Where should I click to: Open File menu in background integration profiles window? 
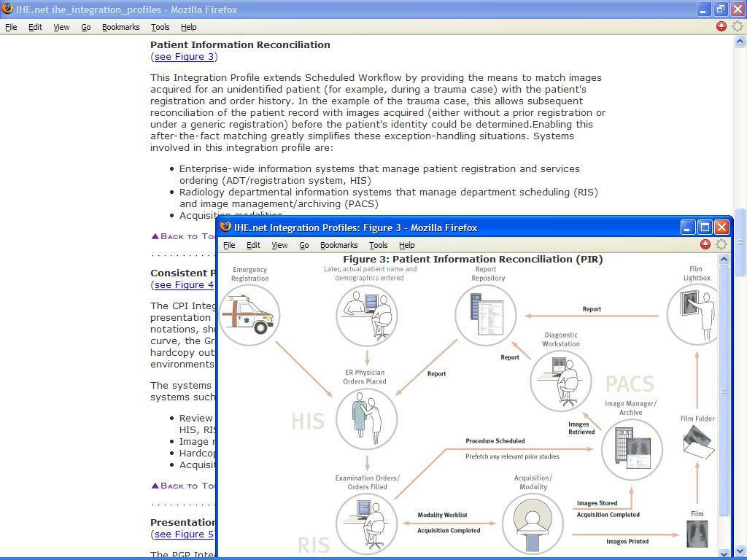pyautogui.click(x=11, y=27)
